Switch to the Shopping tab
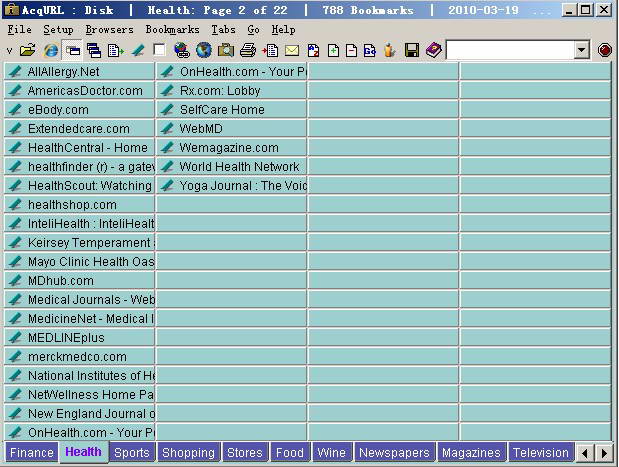Viewport: 619px width, 467px height. (x=188, y=452)
